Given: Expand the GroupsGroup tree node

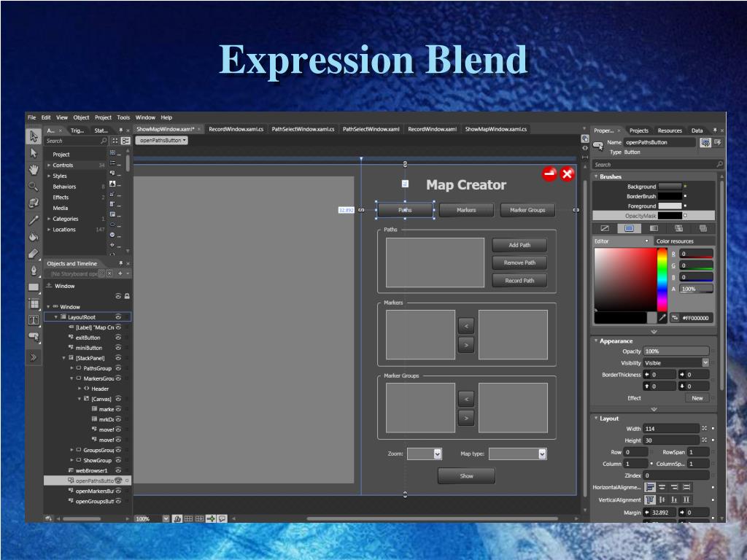Looking at the screenshot, I should (71, 450).
